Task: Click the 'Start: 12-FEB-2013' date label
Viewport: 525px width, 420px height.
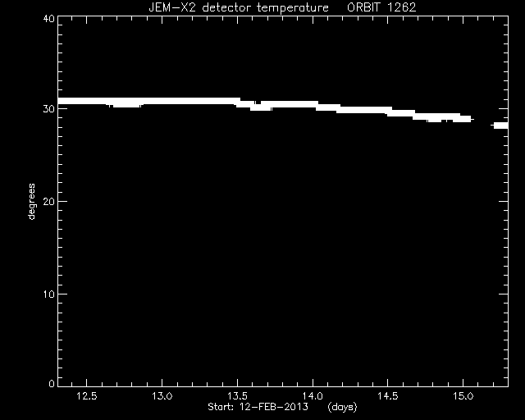Action: coord(258,407)
